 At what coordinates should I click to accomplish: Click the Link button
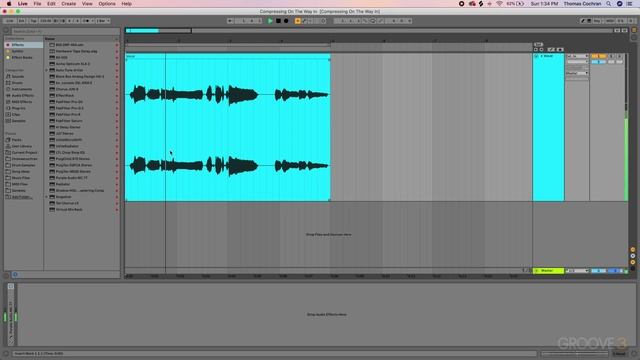[10, 21]
